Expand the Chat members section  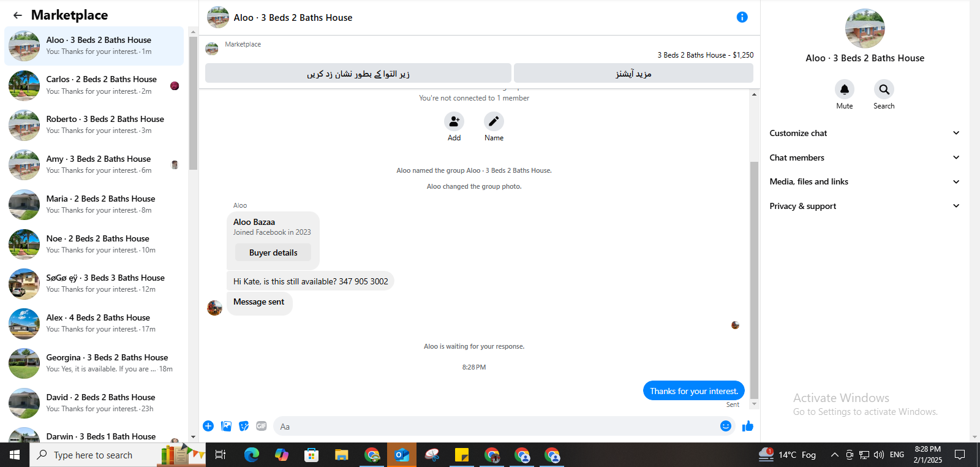pos(864,158)
